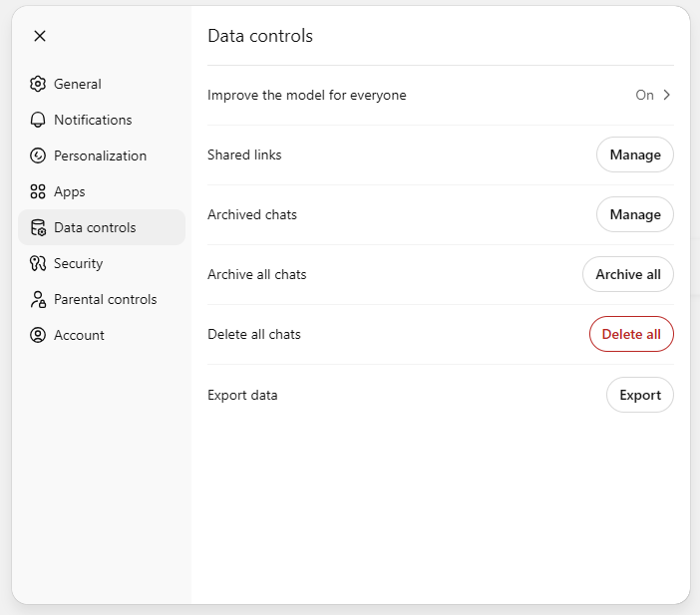
Task: Close the settings dialog with the X icon
Action: (40, 36)
